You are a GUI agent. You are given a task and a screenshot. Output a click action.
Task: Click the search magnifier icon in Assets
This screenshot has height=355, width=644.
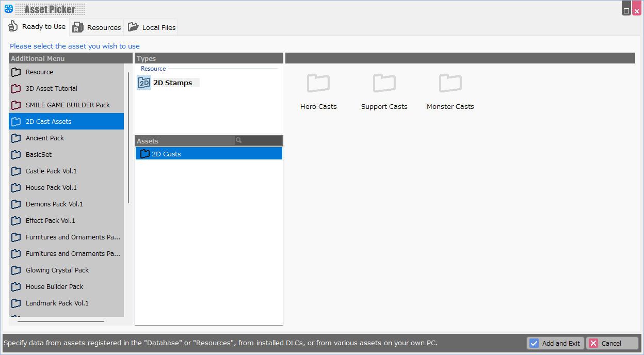click(238, 140)
